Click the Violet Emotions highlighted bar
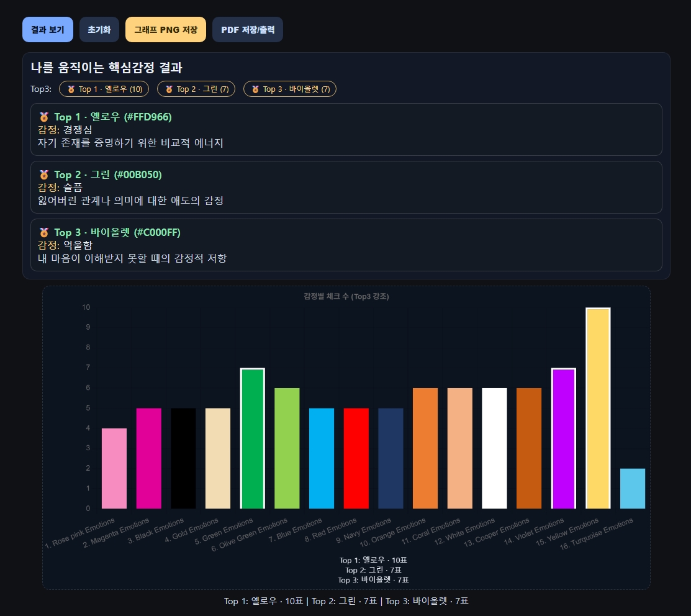Image resolution: width=691 pixels, height=616 pixels. 564,438
